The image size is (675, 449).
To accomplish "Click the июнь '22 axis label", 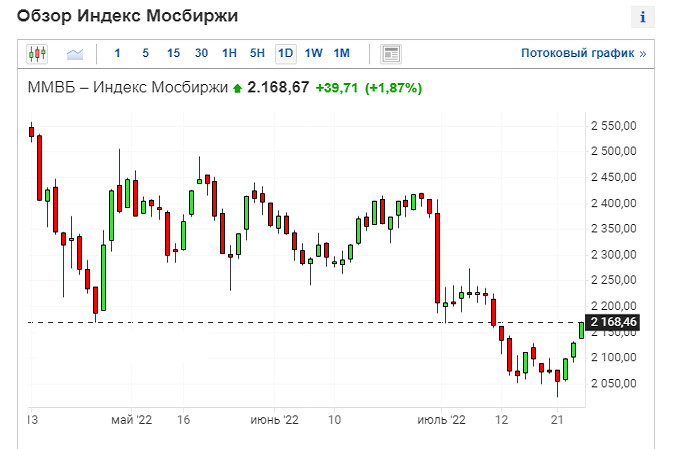I will click(x=274, y=420).
